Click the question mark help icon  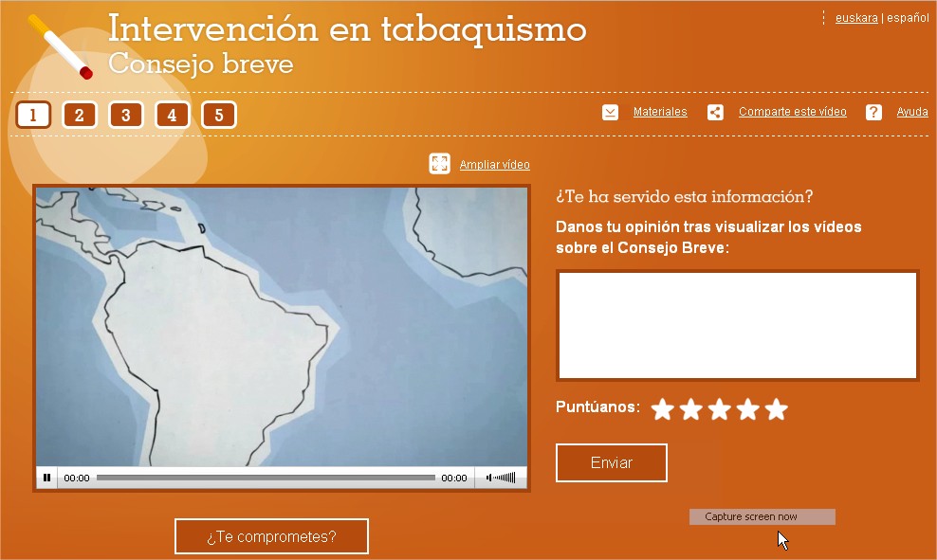(873, 112)
